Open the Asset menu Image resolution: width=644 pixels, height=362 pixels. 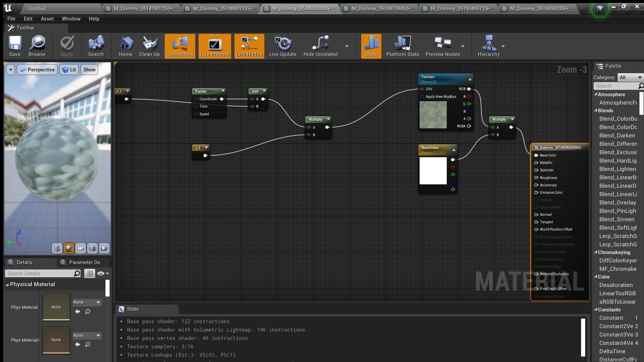pos(47,19)
